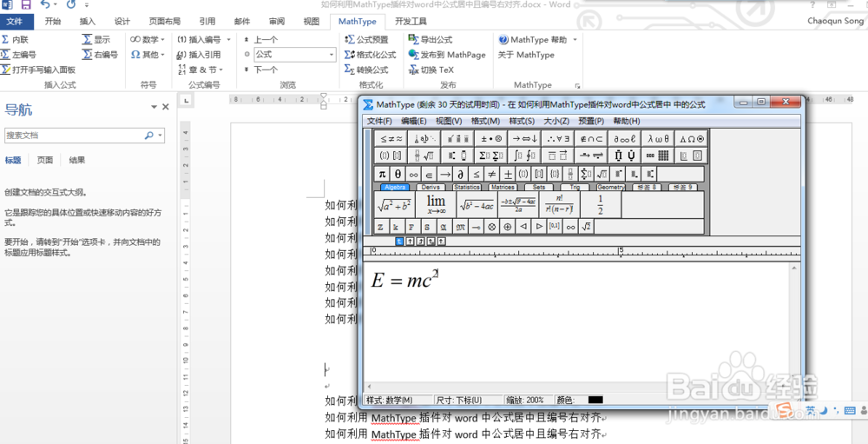This screenshot has height=444, width=868.
Task: Click 插入引用 insert reference button
Action: click(x=200, y=55)
